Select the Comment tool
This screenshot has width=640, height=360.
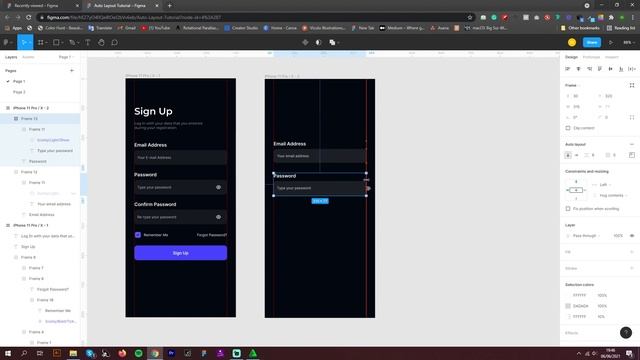115,42
